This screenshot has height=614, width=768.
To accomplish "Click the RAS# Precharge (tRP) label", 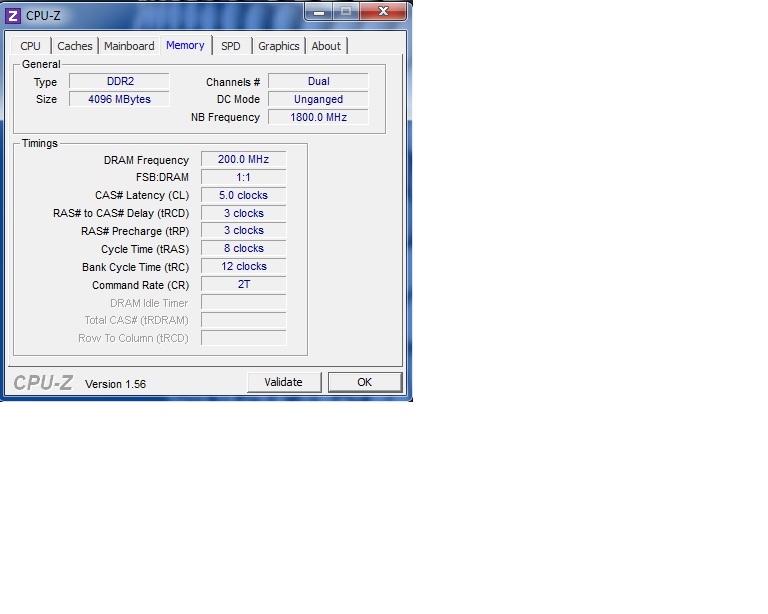I will (135, 231).
